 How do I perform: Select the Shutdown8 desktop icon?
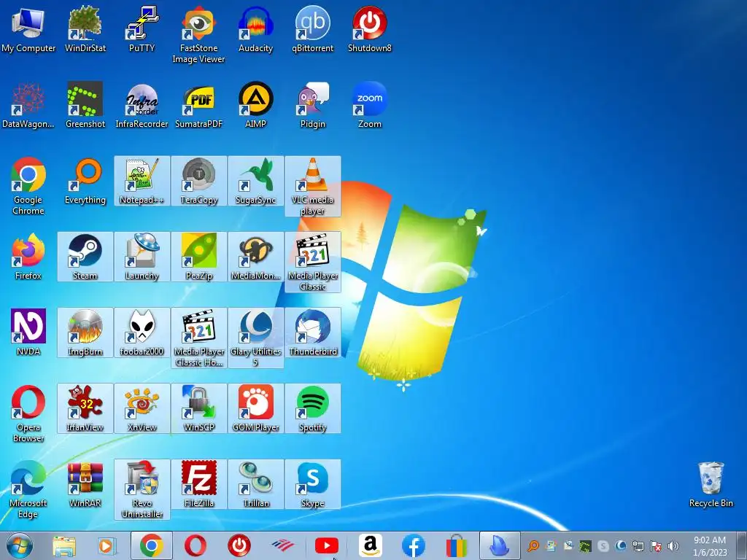(x=370, y=28)
